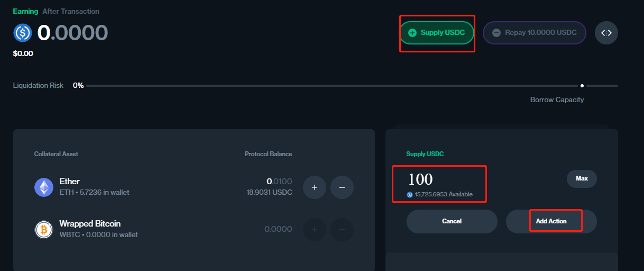The height and width of the screenshot is (271, 644).
Task: Click the minus button for Wrapped Bitcoin
Action: point(342,229)
